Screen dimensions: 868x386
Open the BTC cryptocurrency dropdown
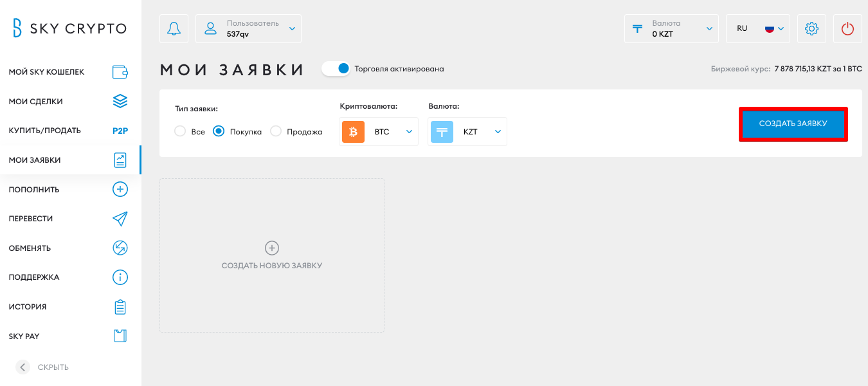coord(379,131)
